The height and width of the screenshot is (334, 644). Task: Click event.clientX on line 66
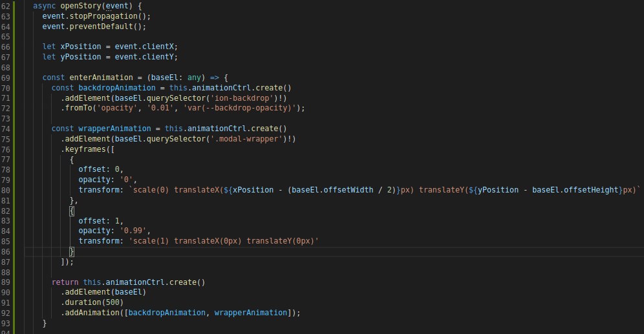pyautogui.click(x=144, y=47)
